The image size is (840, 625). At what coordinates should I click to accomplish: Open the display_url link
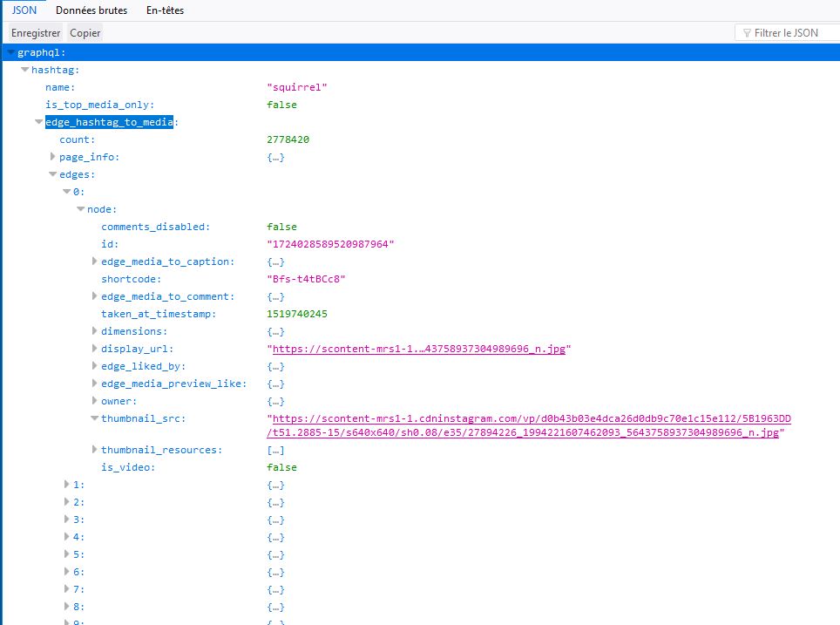(418, 349)
